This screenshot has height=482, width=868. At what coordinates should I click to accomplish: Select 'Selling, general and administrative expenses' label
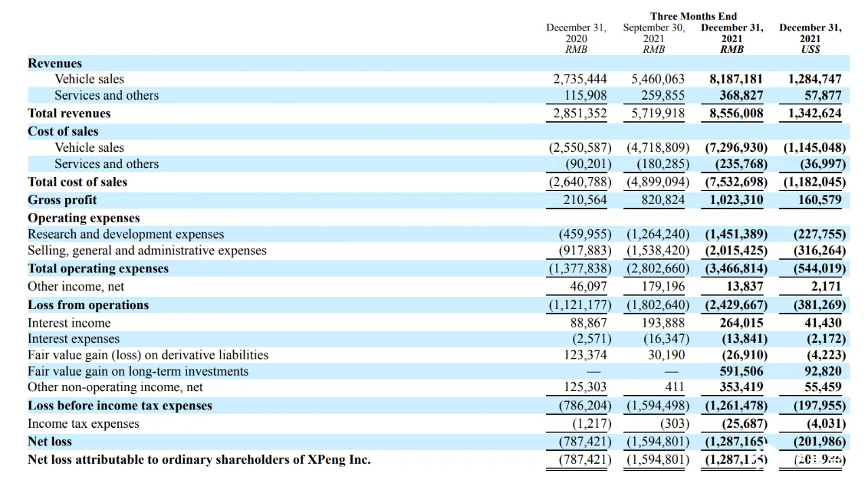pos(147,251)
